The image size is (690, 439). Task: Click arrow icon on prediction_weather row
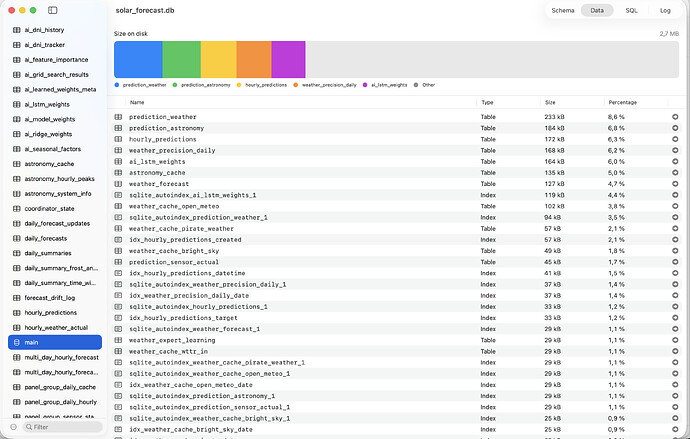675,117
